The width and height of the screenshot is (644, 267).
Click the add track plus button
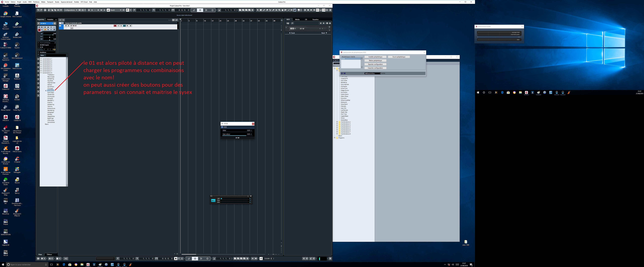pos(60,20)
